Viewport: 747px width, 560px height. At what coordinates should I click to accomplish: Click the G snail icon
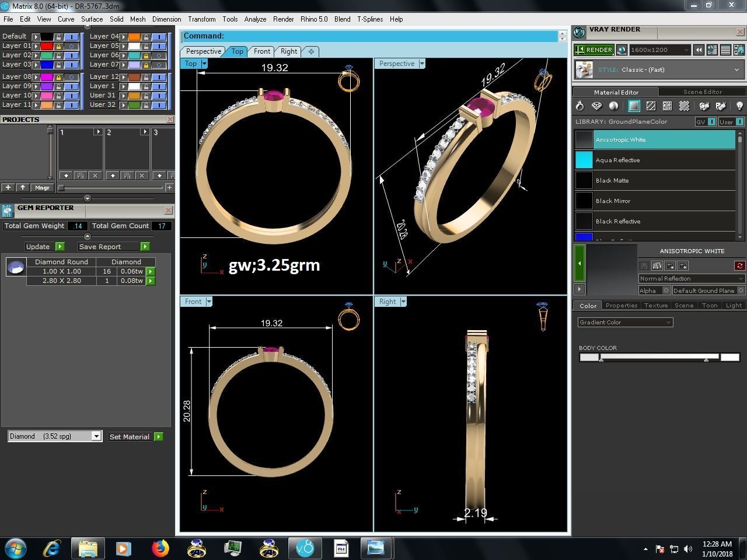click(704, 106)
